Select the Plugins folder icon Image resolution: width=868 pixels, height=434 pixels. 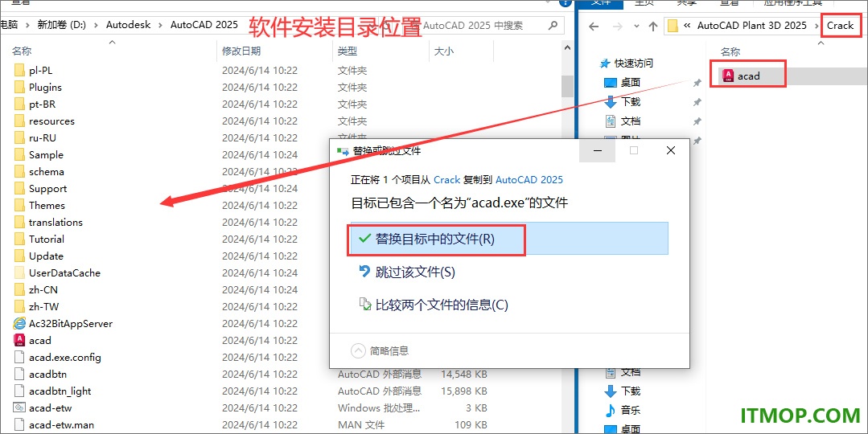point(19,88)
